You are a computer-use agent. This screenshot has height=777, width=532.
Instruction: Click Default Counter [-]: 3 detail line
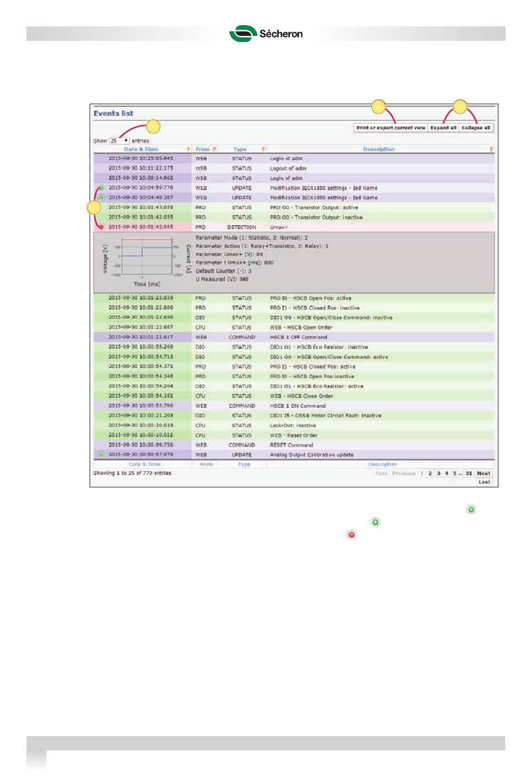(223, 271)
